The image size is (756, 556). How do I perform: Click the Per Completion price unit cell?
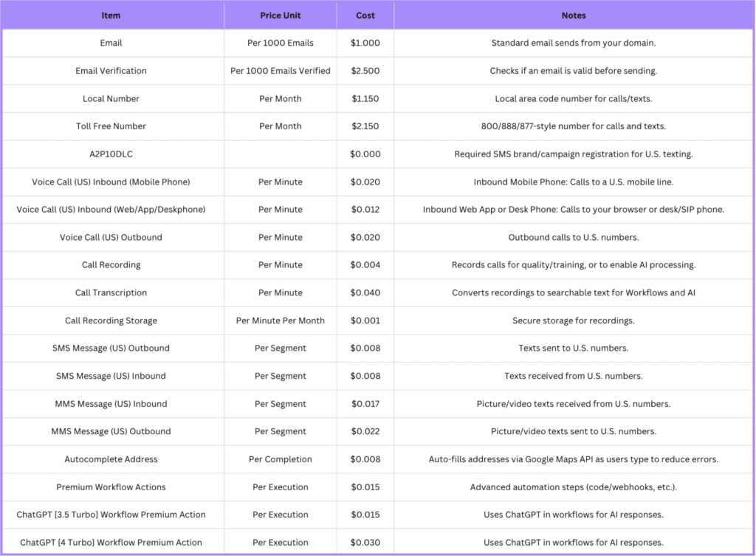[280, 459]
